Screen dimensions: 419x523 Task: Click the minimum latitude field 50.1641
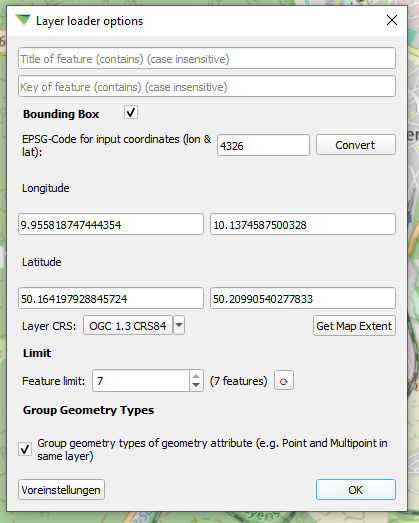111,298
